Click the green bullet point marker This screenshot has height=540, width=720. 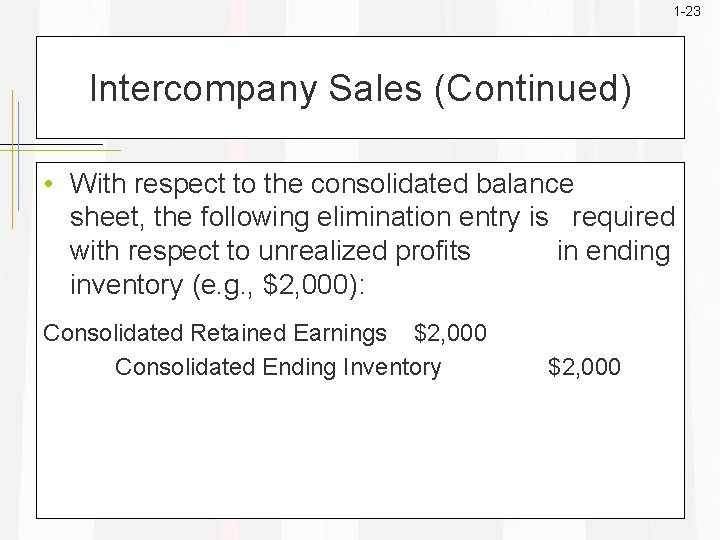[49, 185]
